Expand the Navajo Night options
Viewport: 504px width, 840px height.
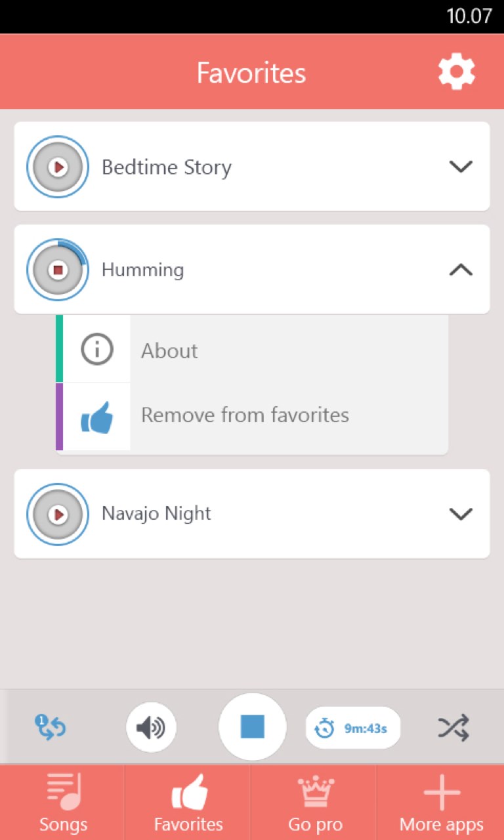(x=461, y=514)
